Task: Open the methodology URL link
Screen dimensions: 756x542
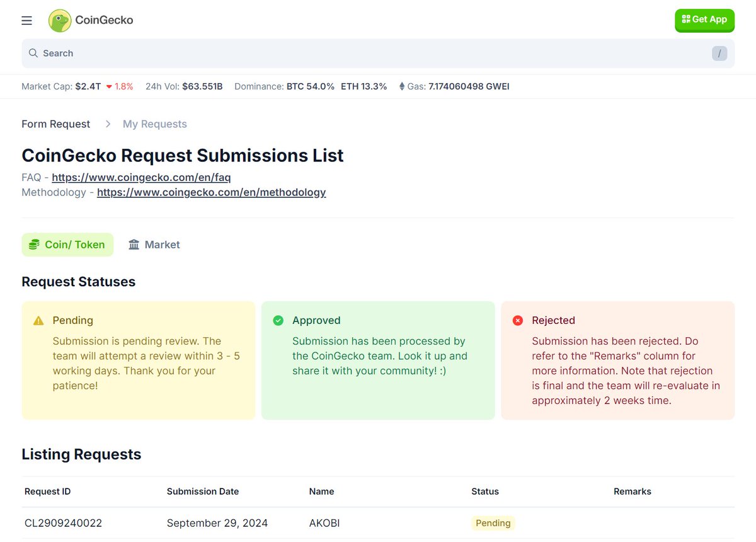Action: 212,192
